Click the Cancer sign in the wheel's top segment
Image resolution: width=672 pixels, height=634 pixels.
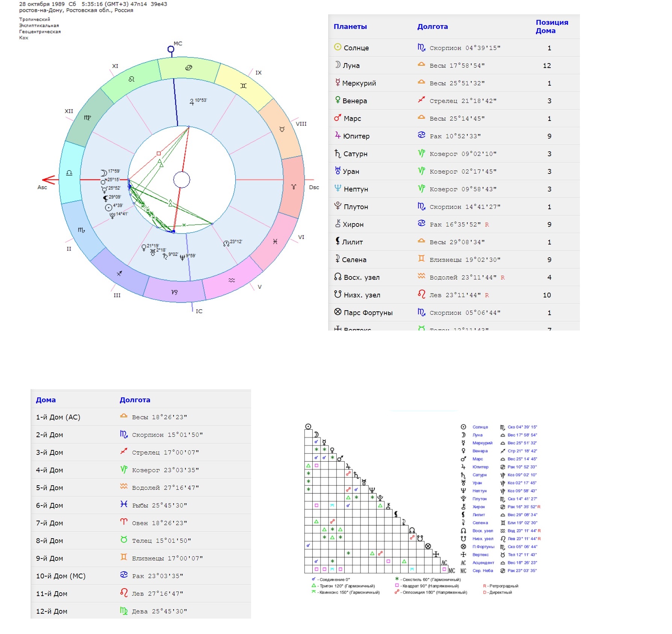coord(189,68)
